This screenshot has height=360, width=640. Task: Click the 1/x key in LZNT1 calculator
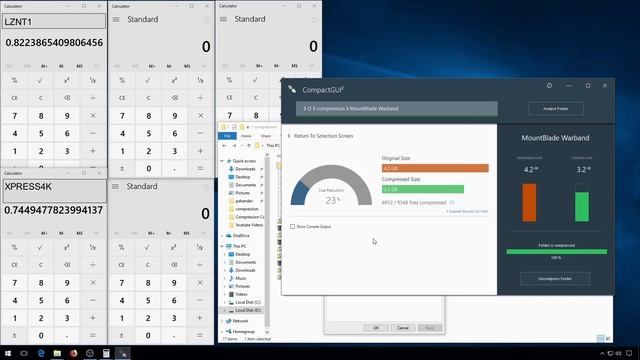tap(93, 80)
